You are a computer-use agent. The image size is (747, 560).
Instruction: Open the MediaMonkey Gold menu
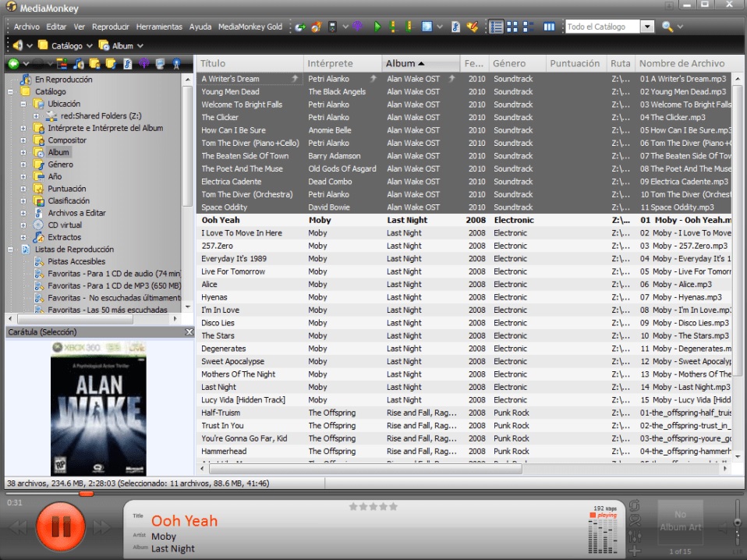[x=250, y=27]
